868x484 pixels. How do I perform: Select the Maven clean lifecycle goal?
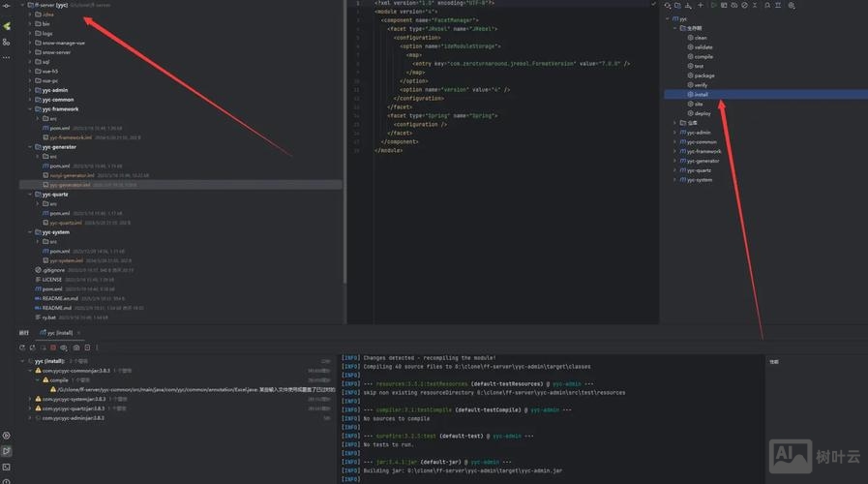tap(701, 38)
